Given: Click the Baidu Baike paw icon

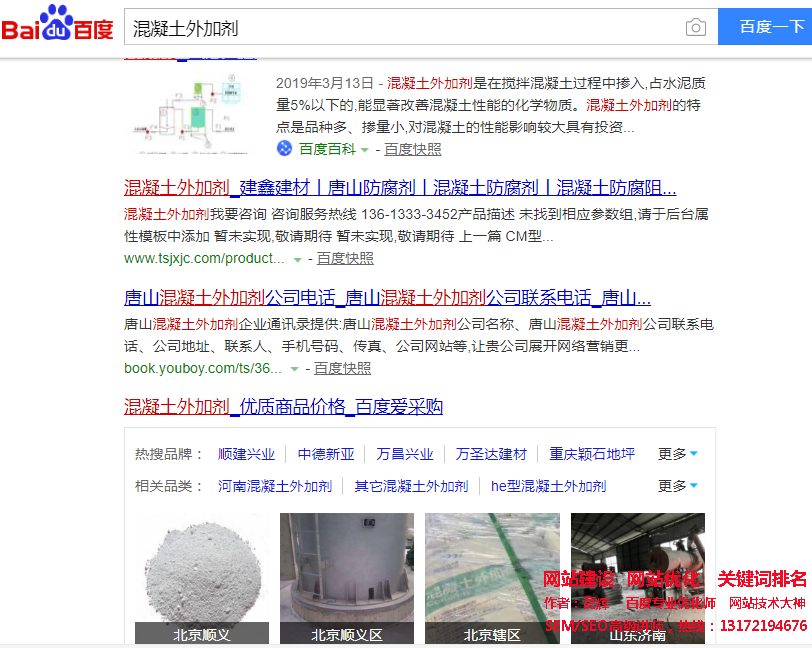Looking at the screenshot, I should click(285, 149).
